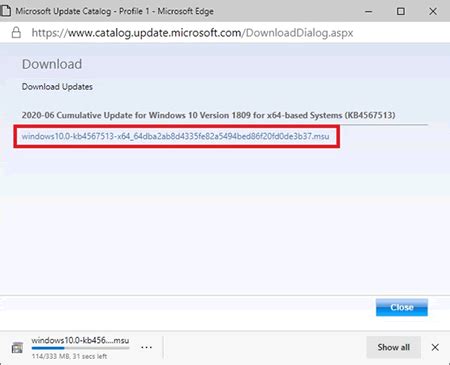Click the 2020-06 Cumulative Update title text

pyautogui.click(x=208, y=115)
